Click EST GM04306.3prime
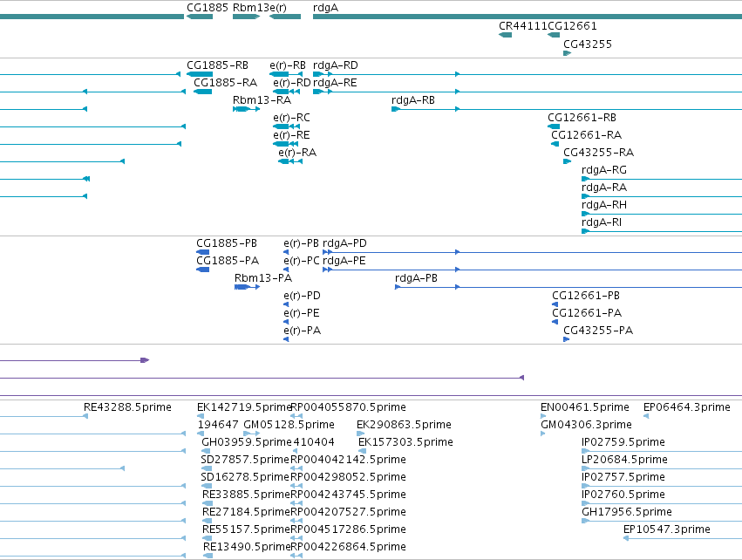 586,425
